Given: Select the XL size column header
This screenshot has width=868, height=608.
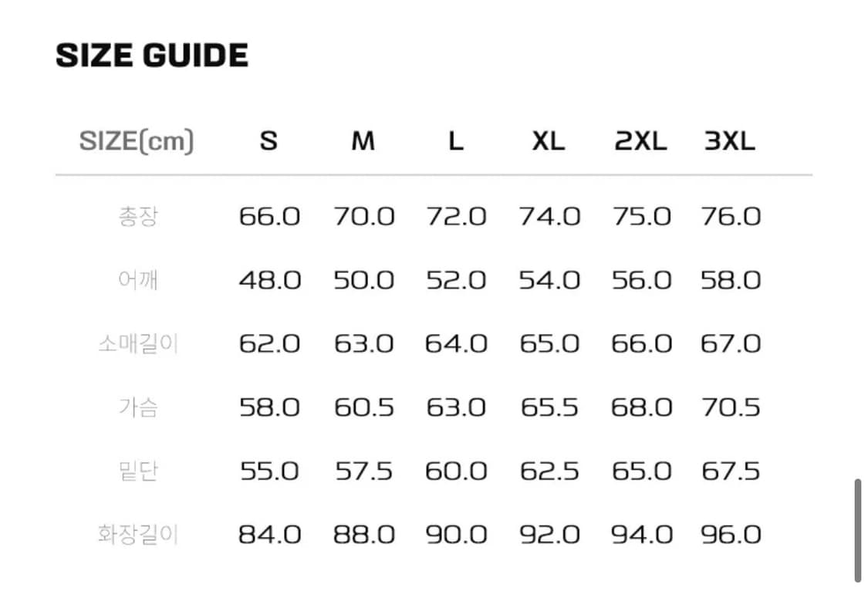Looking at the screenshot, I should 549,141.
